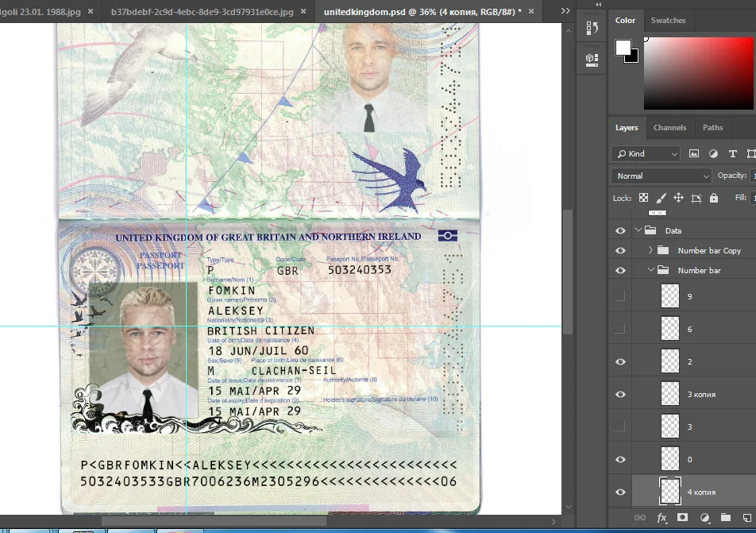This screenshot has height=533, width=756.
Task: Hide the layer named 2
Action: [620, 361]
